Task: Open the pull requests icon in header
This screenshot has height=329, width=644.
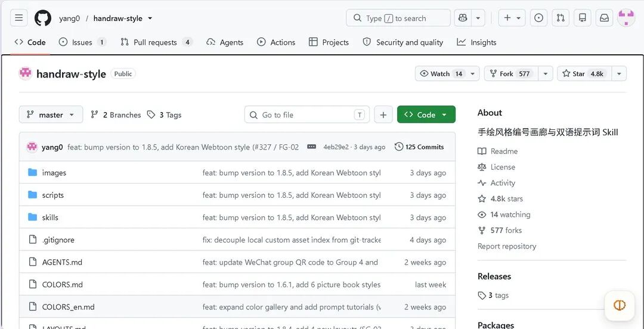Action: pyautogui.click(x=561, y=18)
